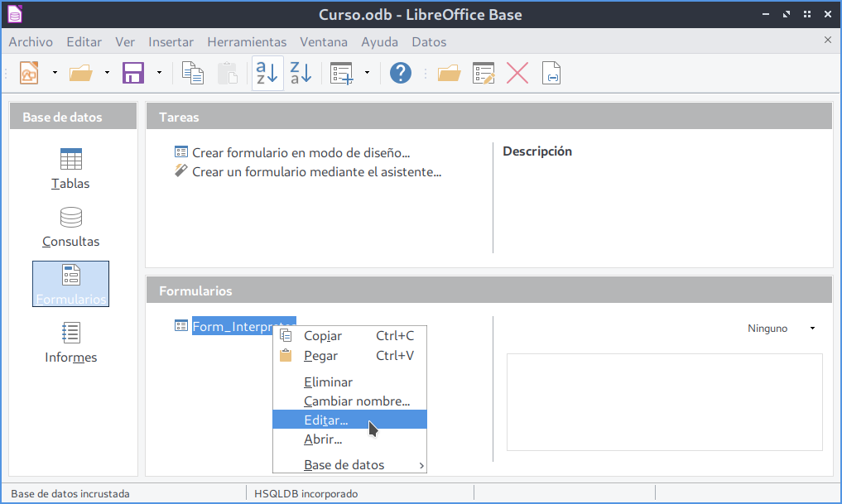This screenshot has width=842, height=504.
Task: Sort forms descending with the Z-A icon
Action: (x=301, y=73)
